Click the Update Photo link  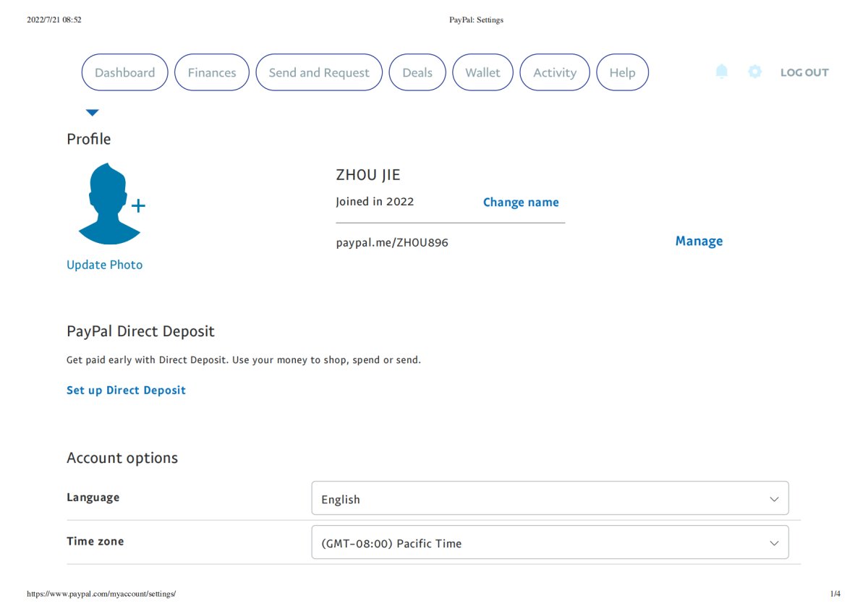click(x=105, y=265)
